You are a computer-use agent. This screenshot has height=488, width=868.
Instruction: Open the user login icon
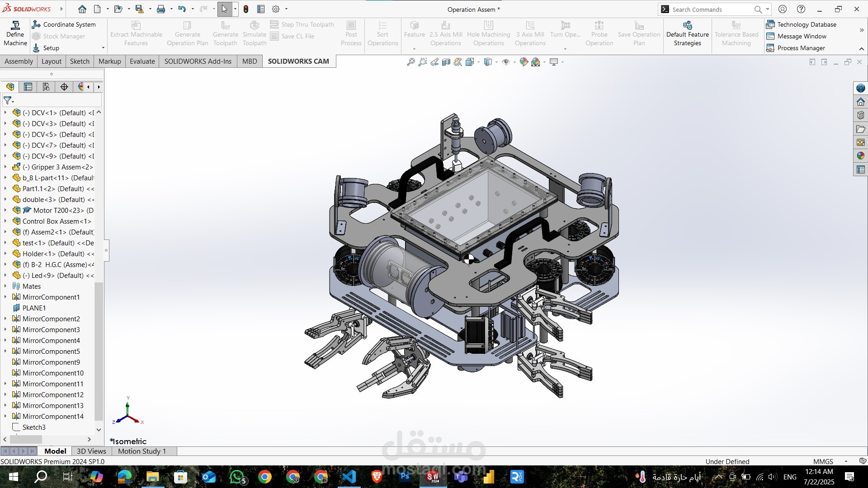click(783, 9)
